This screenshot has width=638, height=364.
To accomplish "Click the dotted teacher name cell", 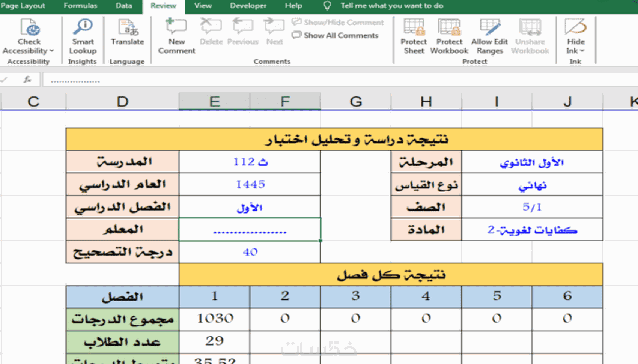I will tap(250, 229).
